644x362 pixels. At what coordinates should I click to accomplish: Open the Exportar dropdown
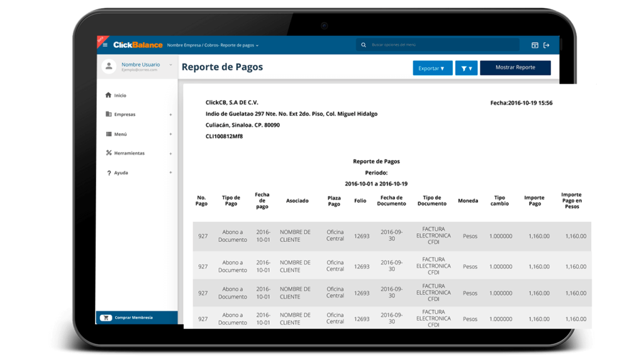coord(432,68)
